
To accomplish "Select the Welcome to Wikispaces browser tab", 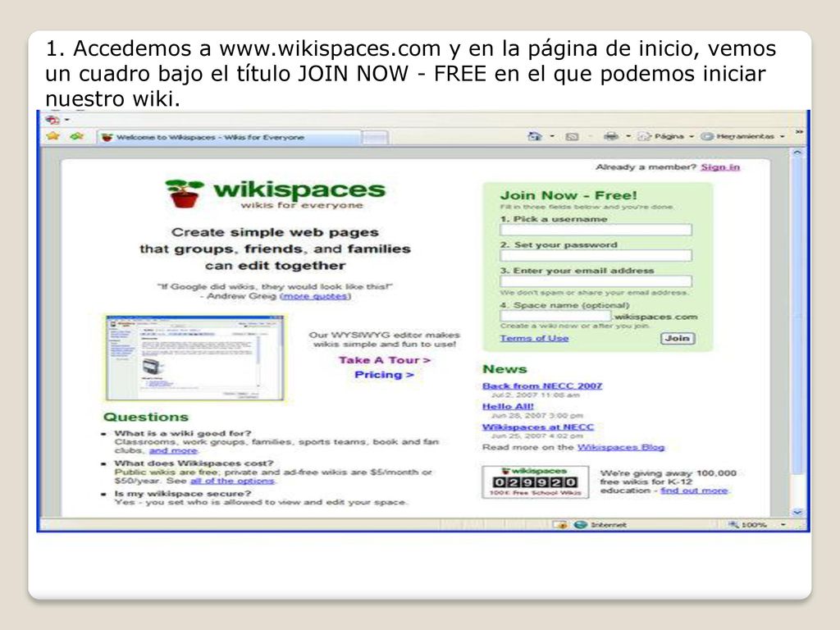I will [x=228, y=137].
